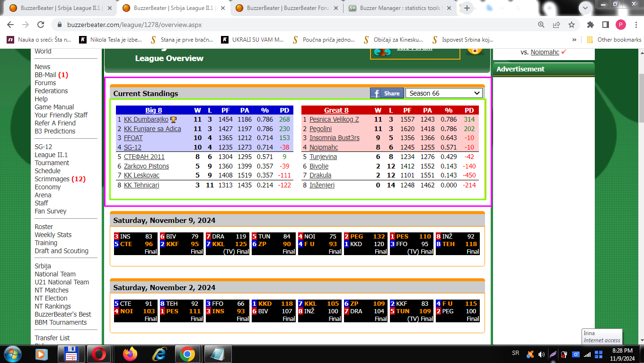Screen dimensions: 644x363
Task: Open Pesnica Velikog Z team page
Action: point(334,120)
